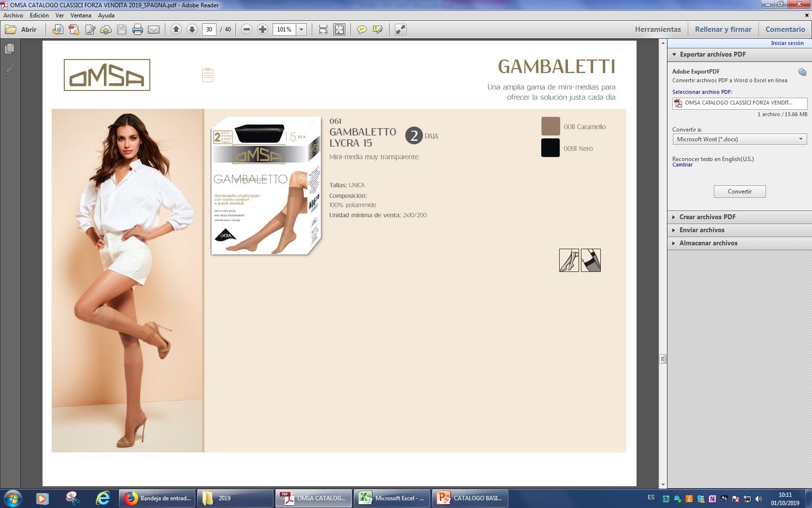The image size is (812, 508).
Task: Open the Ventana menu
Action: click(x=81, y=15)
